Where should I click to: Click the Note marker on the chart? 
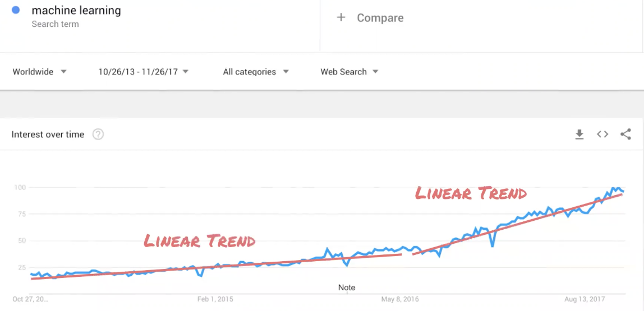[347, 287]
